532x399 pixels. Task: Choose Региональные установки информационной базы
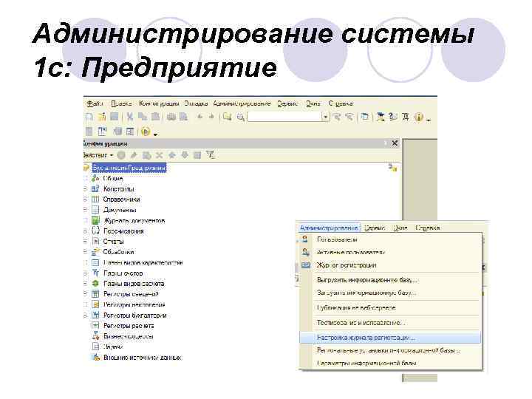coord(390,350)
